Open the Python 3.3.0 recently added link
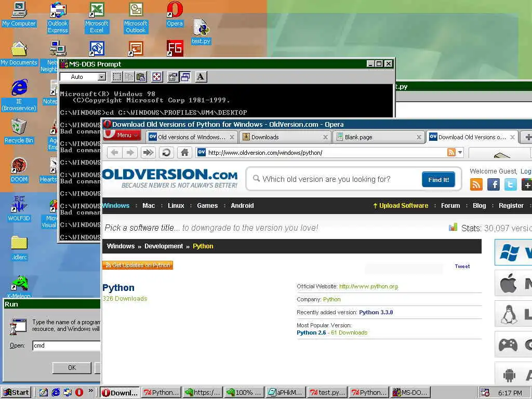Viewport: 532px width, 399px height. click(x=376, y=312)
